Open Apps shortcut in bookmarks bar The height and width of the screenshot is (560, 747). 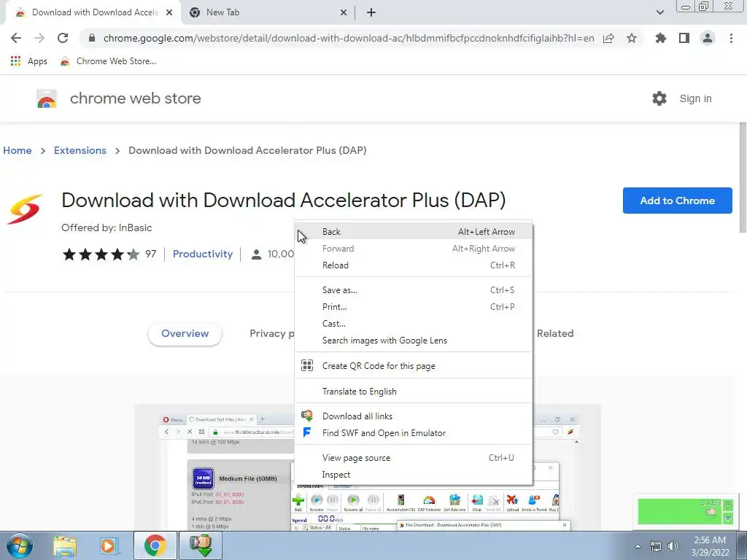(29, 61)
